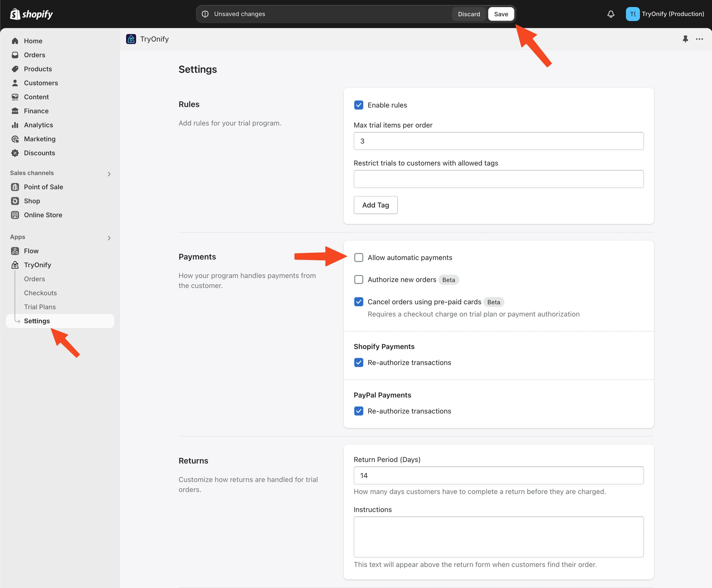This screenshot has width=712, height=588.
Task: Open the notifications bell
Action: point(611,14)
